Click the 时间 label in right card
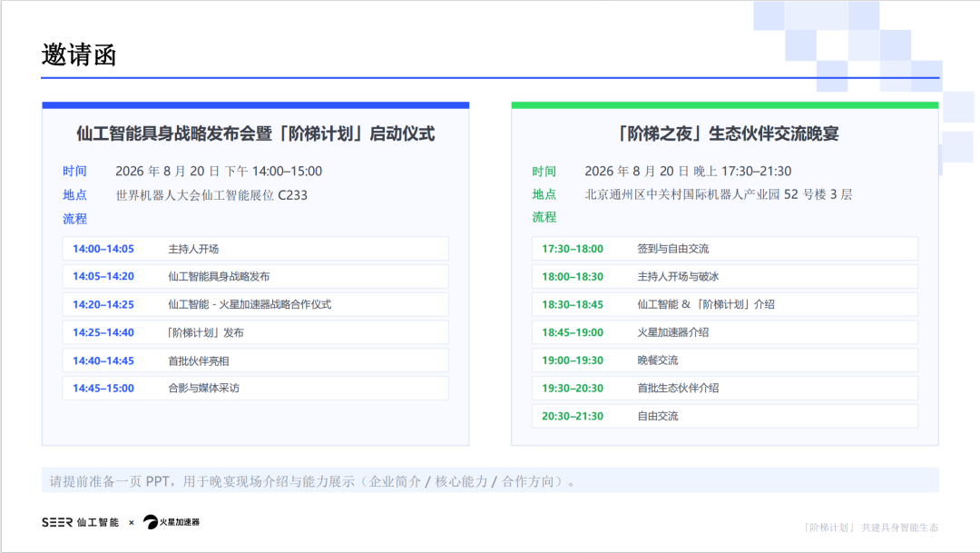980x553 pixels. pos(544,172)
